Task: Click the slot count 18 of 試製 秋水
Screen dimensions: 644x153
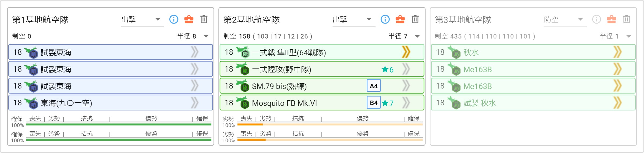Action: (440, 103)
